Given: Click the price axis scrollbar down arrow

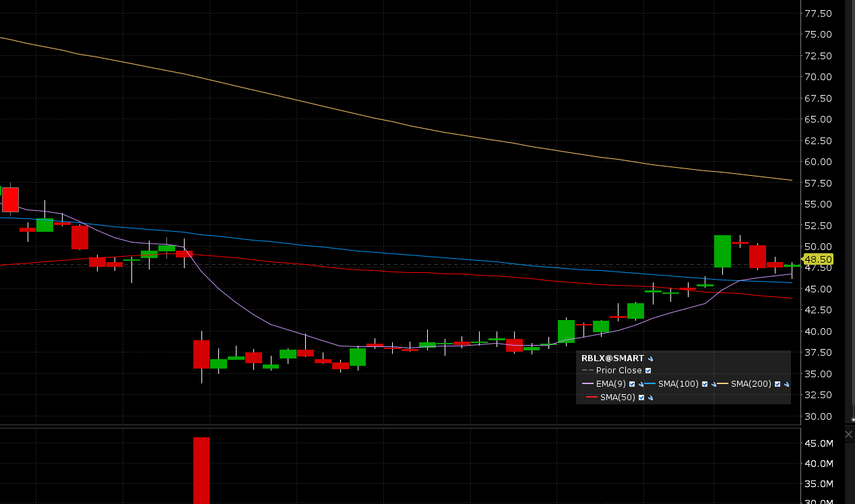Looking at the screenshot, I should [852, 420].
